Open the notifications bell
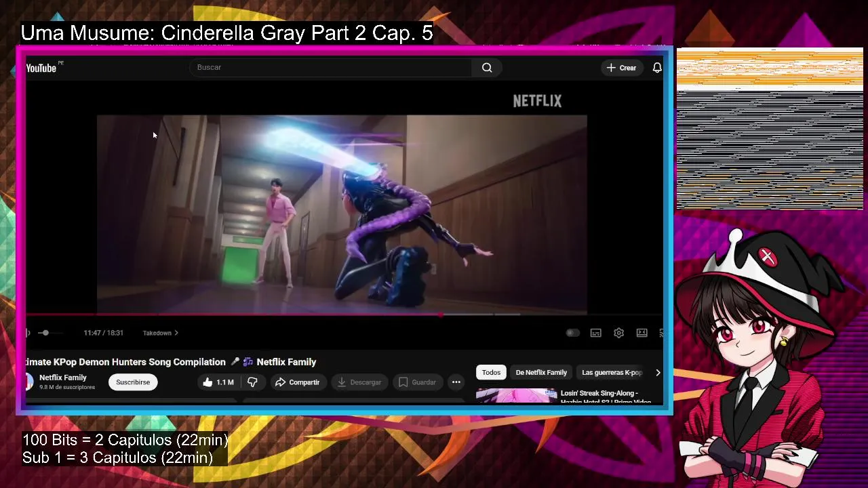 tap(656, 68)
